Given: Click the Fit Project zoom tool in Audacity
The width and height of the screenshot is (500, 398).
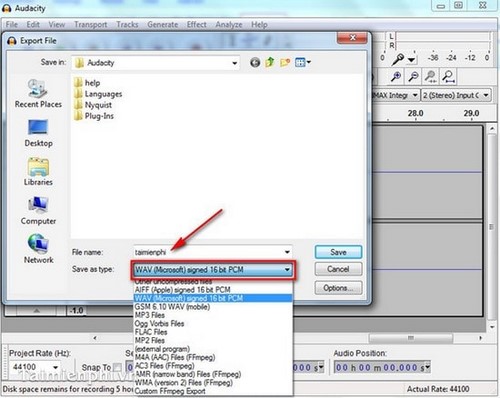Looking at the screenshot, I should pyautogui.click(x=448, y=77).
